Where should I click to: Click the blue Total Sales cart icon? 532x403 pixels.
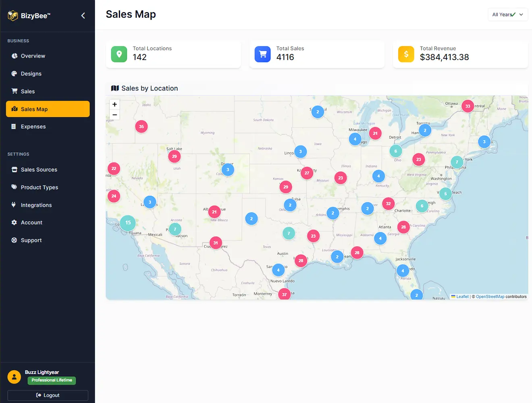point(262,54)
